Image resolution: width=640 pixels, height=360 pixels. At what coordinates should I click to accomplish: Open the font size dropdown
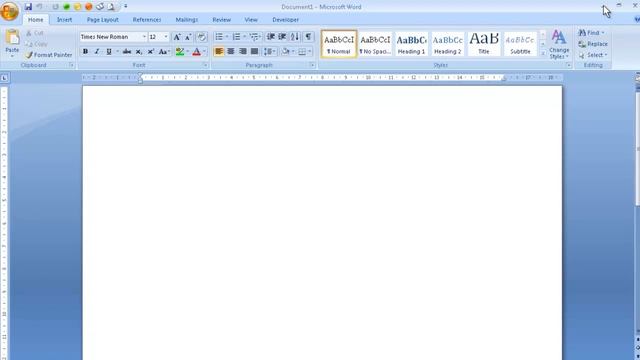166,37
